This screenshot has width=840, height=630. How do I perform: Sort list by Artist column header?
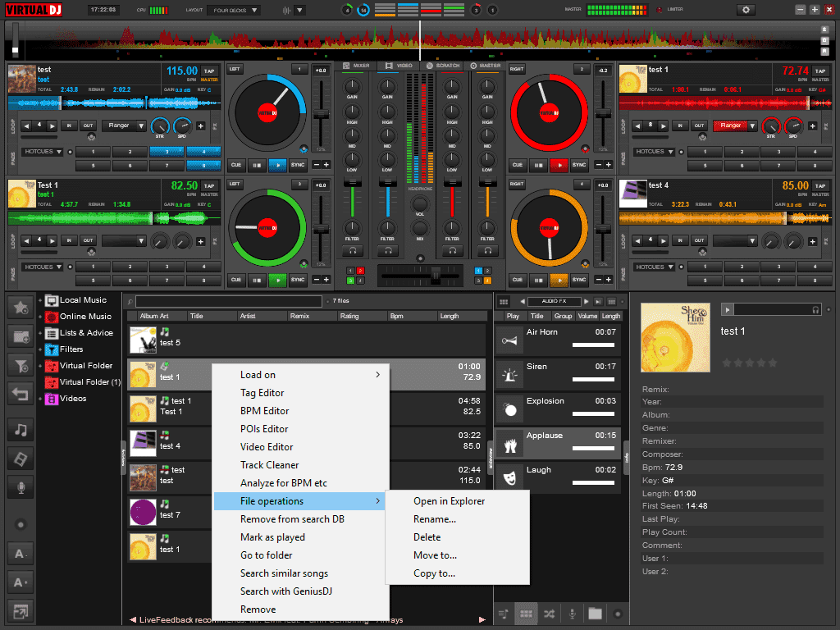(x=262, y=316)
